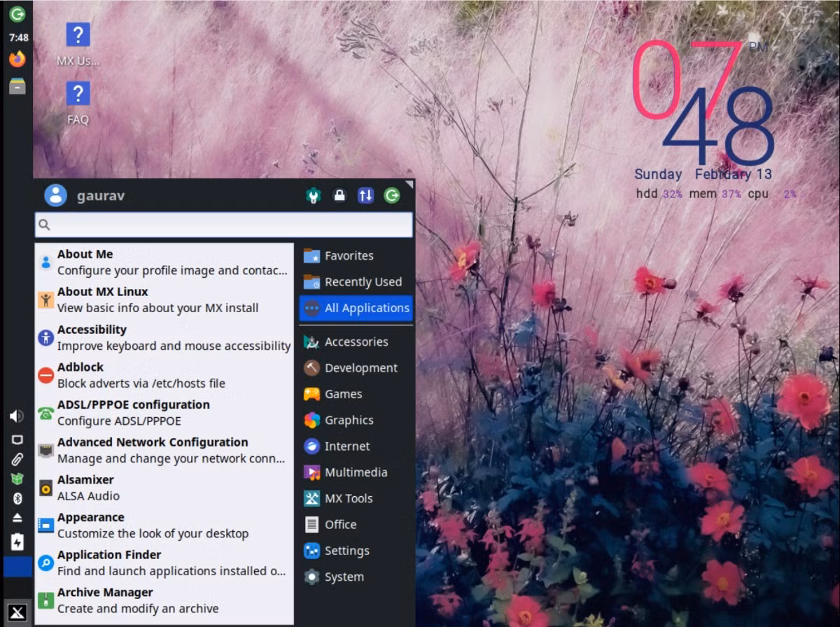Image resolution: width=840 pixels, height=627 pixels.
Task: Click the display tray icon
Action: pyautogui.click(x=17, y=440)
